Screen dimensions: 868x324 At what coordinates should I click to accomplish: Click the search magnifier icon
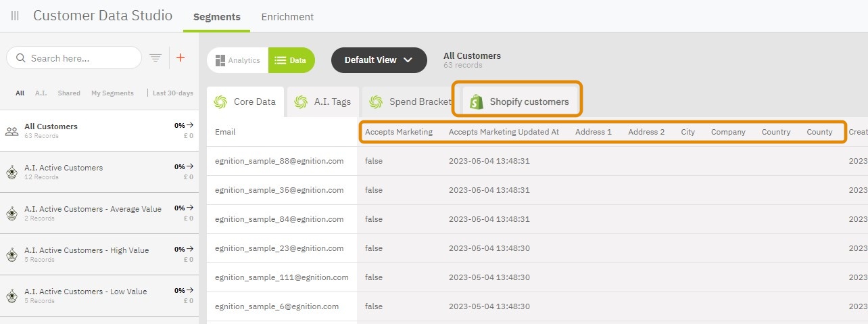(21, 58)
